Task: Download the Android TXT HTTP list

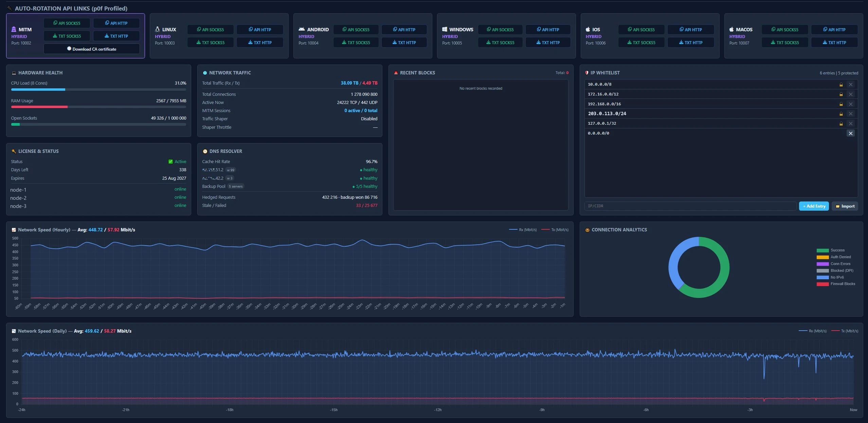Action: click(404, 42)
